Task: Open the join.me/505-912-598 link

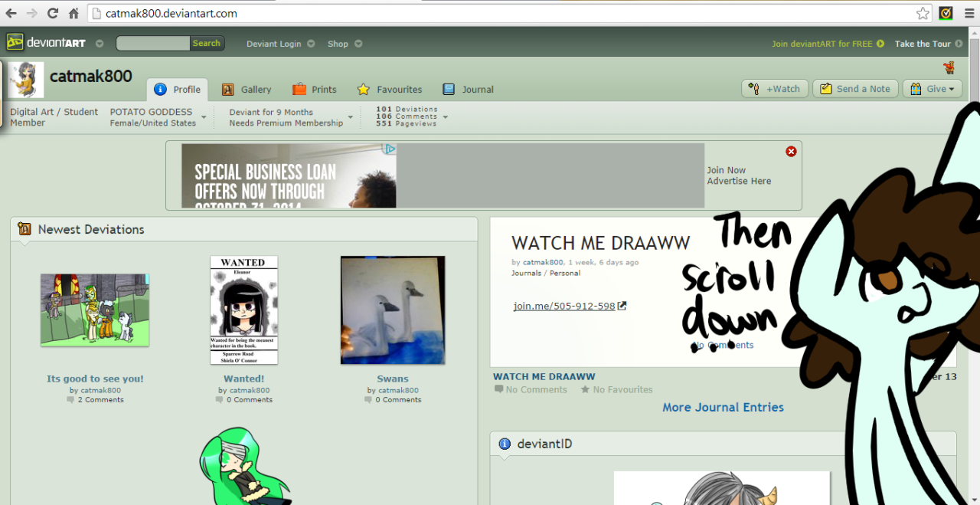Action: point(564,306)
